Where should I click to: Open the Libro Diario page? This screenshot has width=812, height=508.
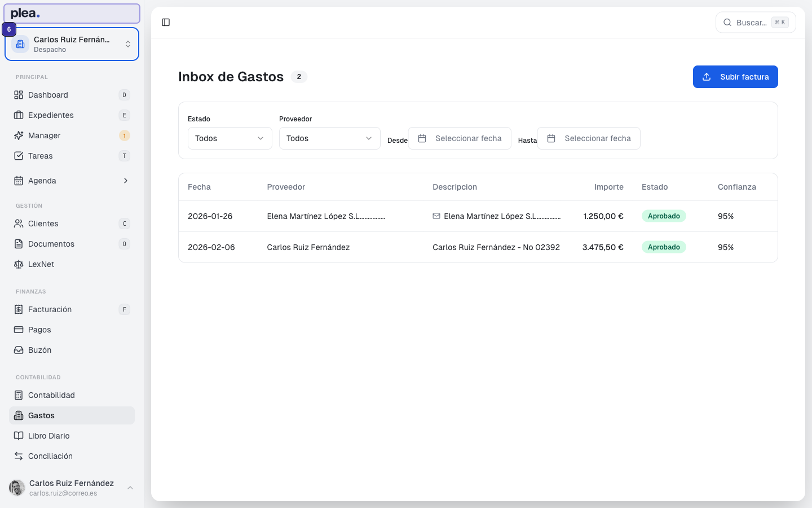(72, 436)
